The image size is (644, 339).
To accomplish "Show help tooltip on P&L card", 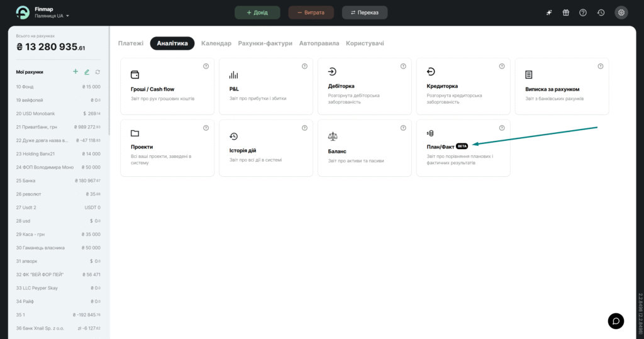I will click(304, 66).
